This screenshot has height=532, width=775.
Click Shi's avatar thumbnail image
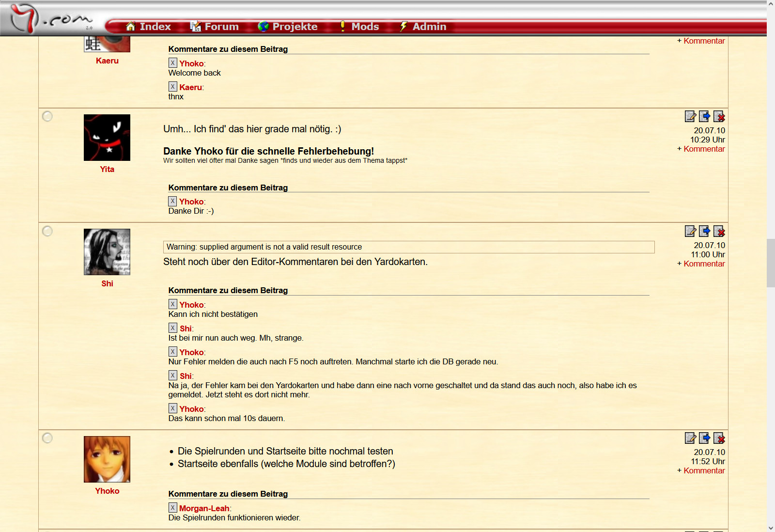coord(107,252)
